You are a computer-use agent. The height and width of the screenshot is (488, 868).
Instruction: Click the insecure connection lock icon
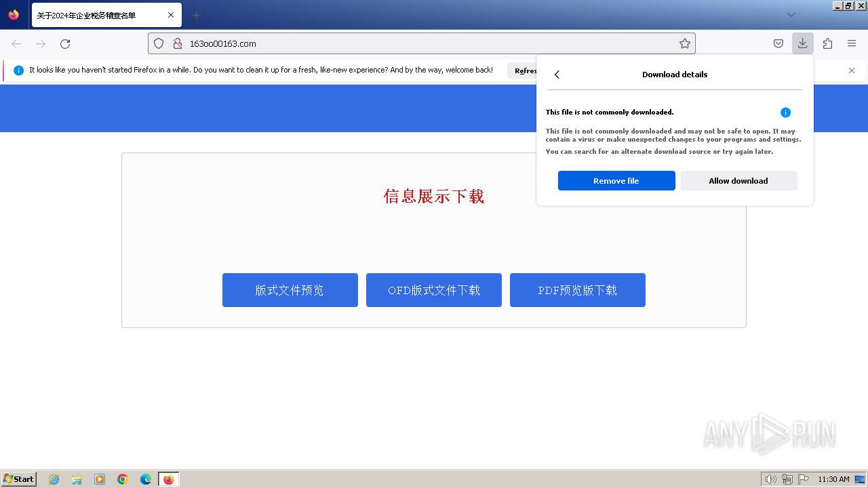178,43
